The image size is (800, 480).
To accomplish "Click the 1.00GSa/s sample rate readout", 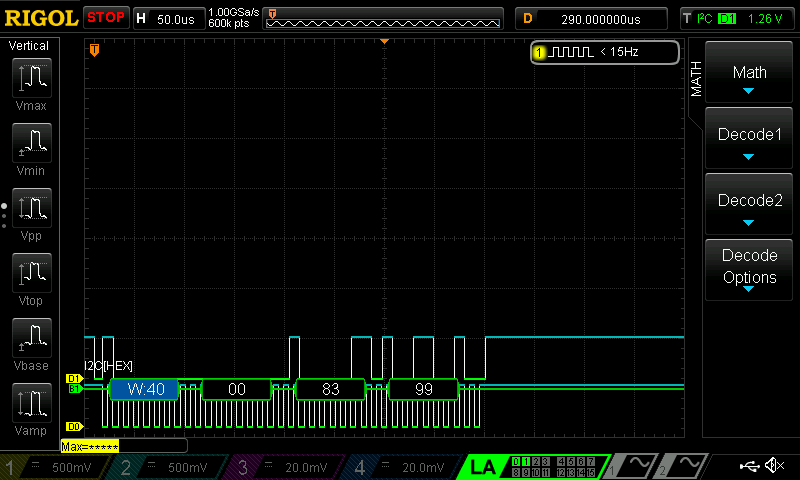I will tap(234, 12).
